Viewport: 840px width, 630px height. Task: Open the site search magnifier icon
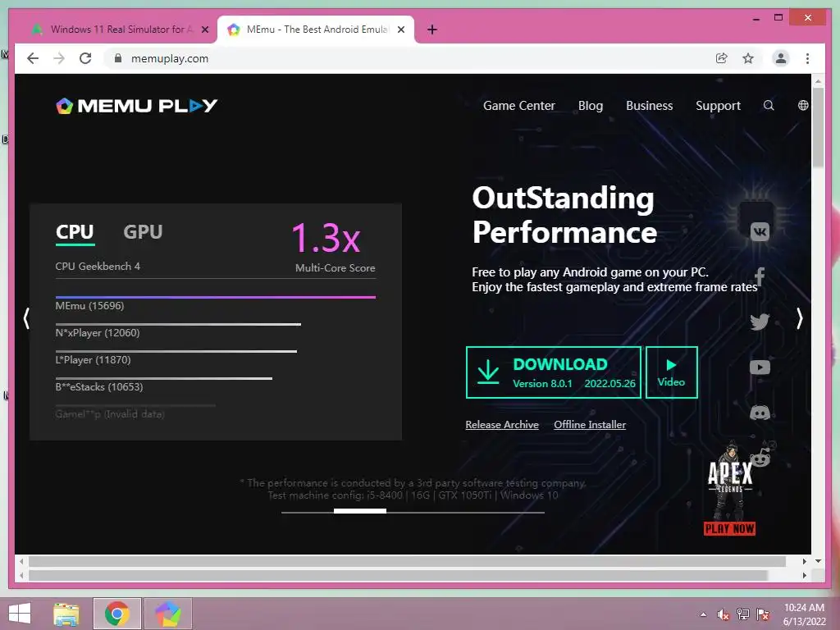[x=768, y=106]
